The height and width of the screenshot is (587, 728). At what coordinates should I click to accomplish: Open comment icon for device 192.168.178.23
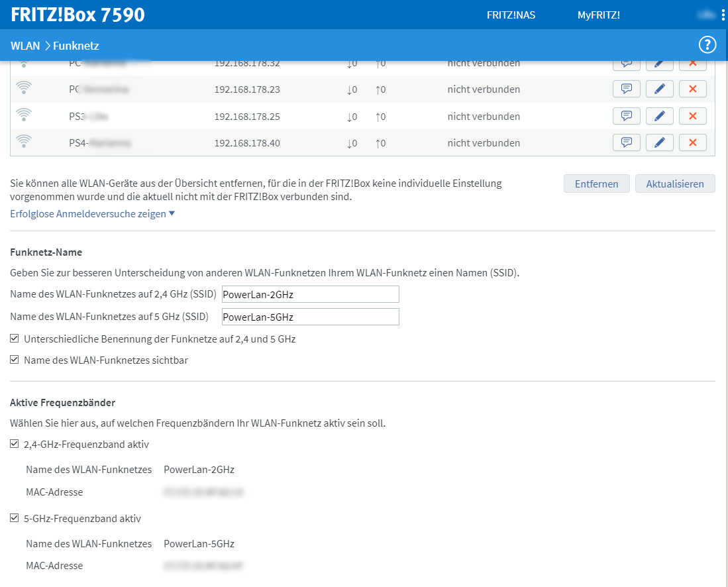click(x=627, y=89)
